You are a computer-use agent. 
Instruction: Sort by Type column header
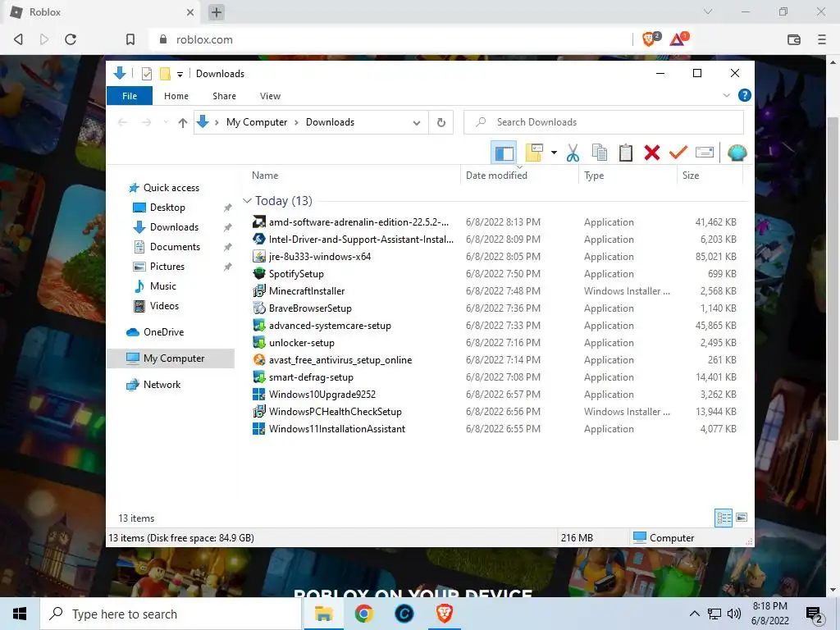pyautogui.click(x=594, y=176)
